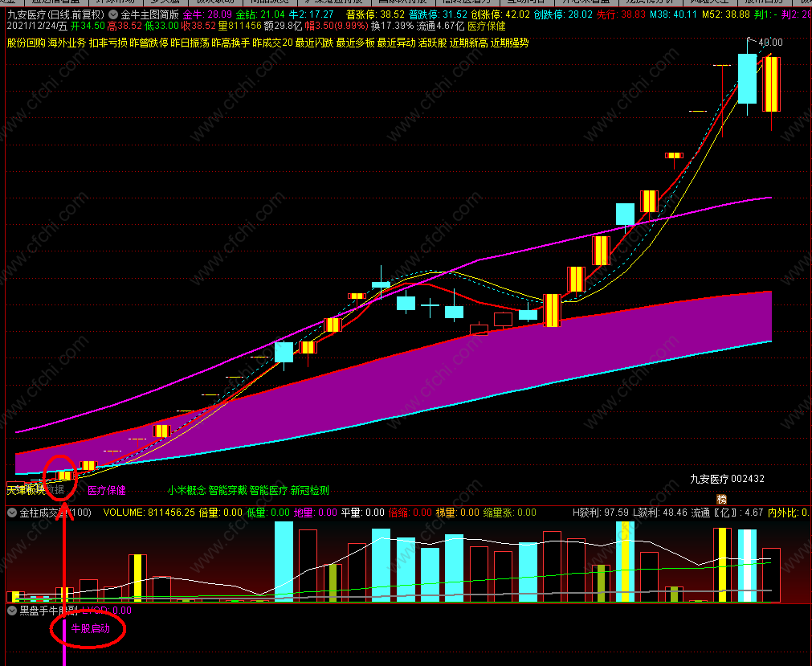Select the 近期强势 stock tag
The image size is (812, 666).
tap(509, 43)
